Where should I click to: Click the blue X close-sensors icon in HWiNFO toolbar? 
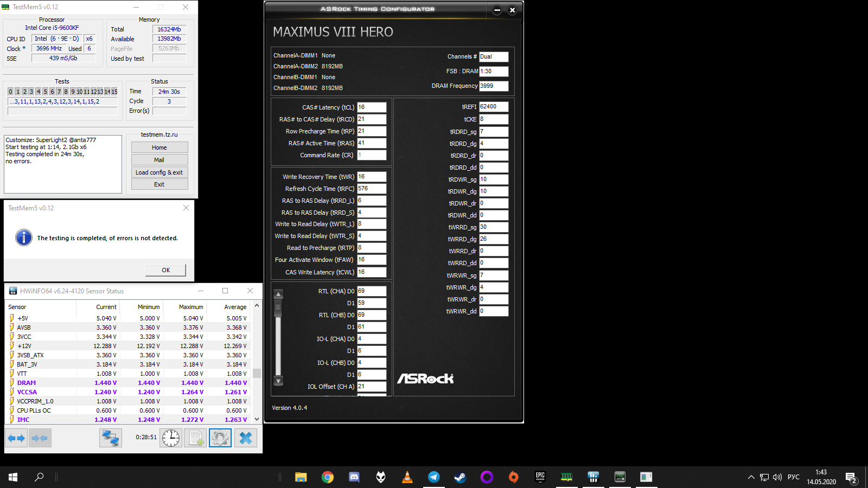246,438
